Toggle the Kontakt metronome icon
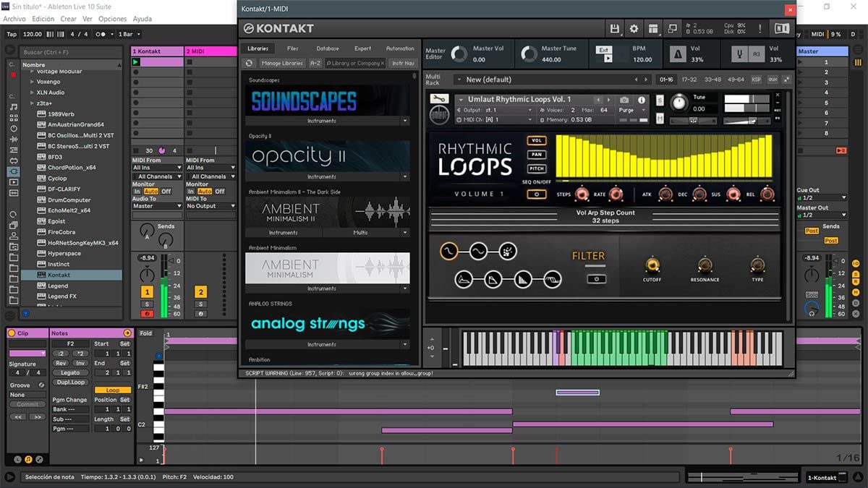Screen dimensions: 868x488 click(x=678, y=54)
